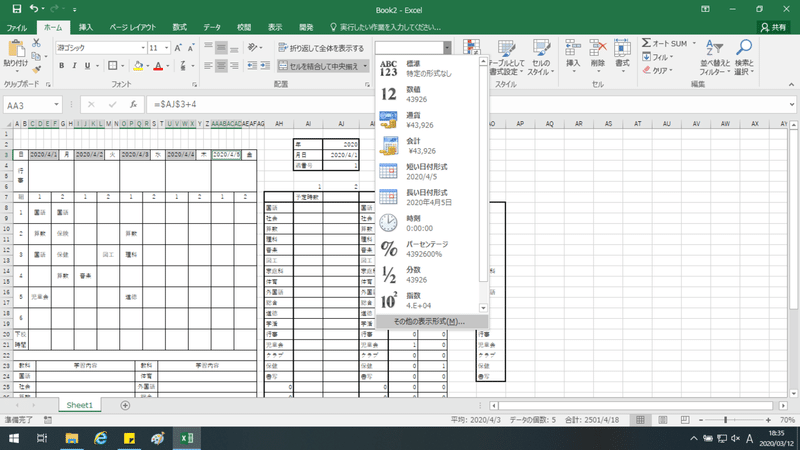The image size is (800, 450).
Task: Toggle middle vertical alignment
Action: click(x=221, y=48)
